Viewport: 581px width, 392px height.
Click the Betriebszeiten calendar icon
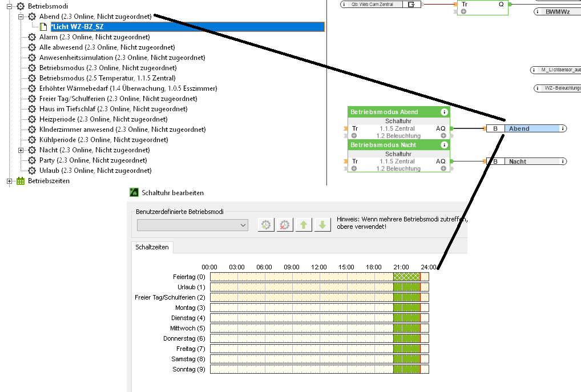pyautogui.click(x=21, y=181)
